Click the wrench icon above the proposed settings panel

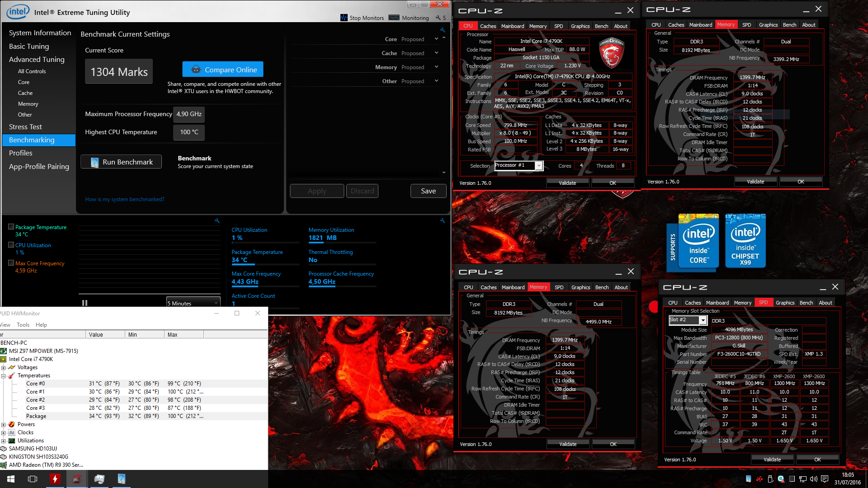[443, 30]
